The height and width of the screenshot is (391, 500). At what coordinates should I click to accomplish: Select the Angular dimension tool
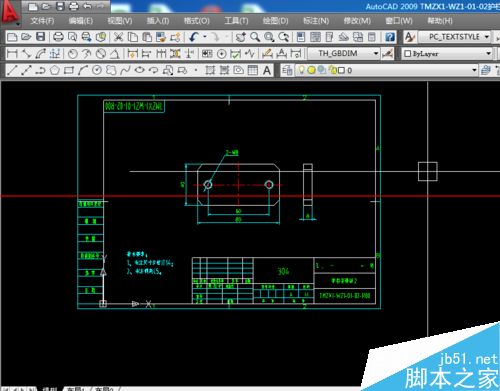pos(115,54)
